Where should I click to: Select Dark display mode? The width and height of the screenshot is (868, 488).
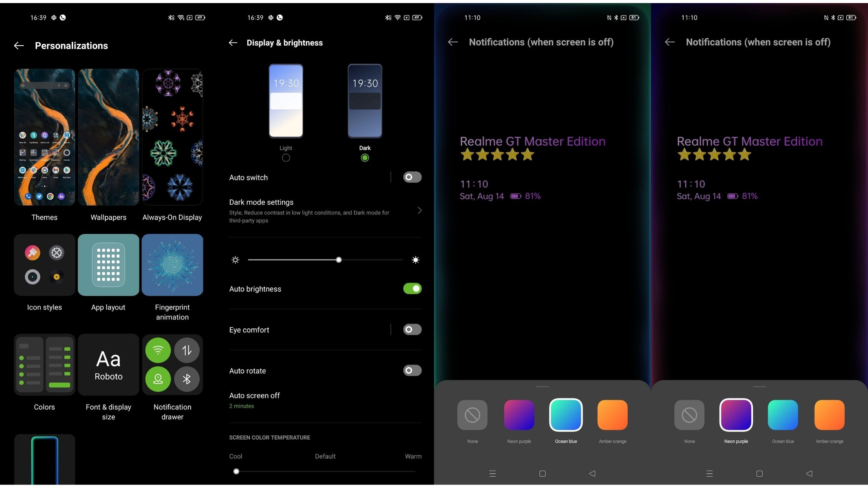click(363, 157)
